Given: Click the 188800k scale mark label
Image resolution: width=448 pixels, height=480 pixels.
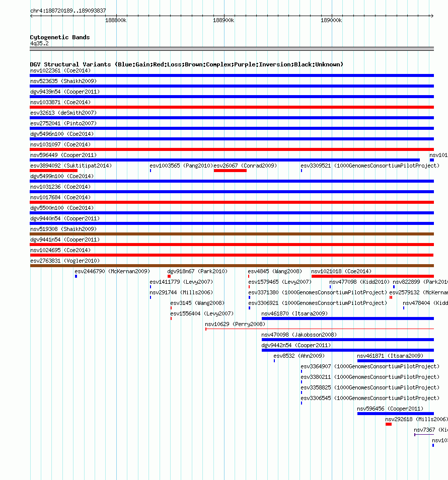Looking at the screenshot, I should pos(116,21).
